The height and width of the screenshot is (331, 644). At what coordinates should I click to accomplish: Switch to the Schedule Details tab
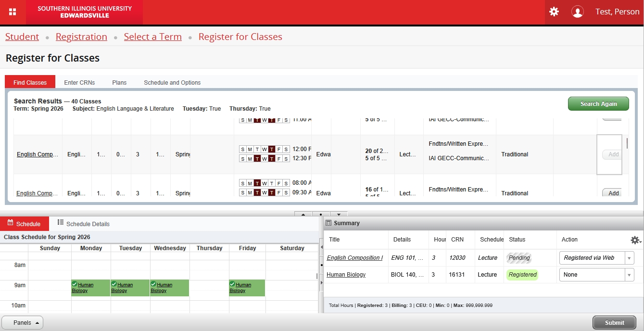click(83, 224)
